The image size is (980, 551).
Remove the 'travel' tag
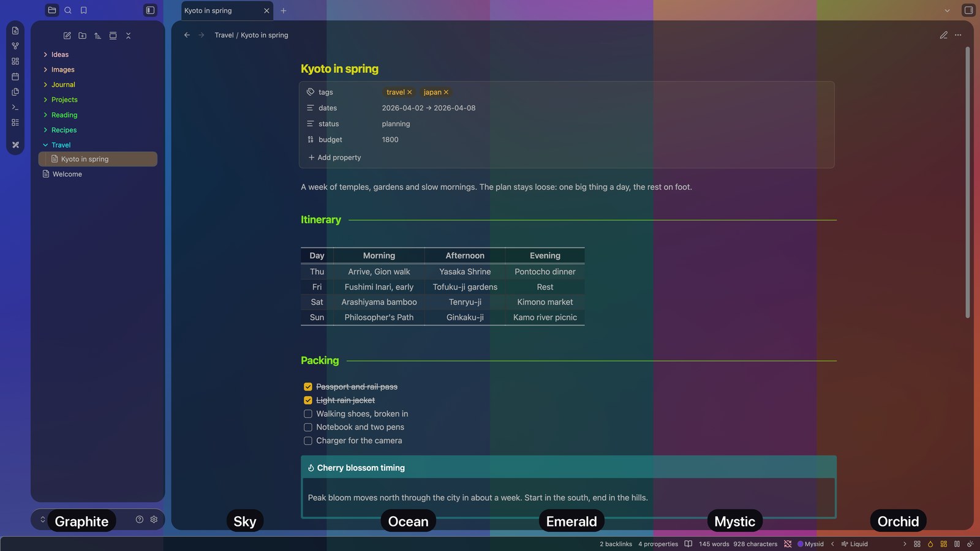[410, 92]
